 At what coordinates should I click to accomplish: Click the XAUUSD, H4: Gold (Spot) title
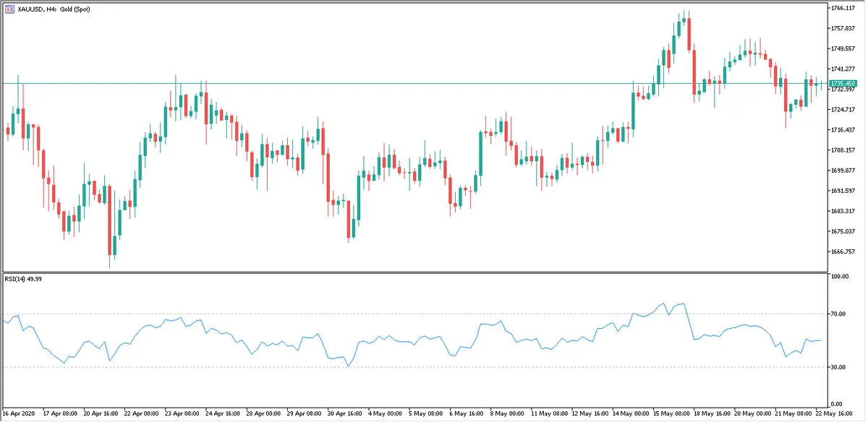49,9
